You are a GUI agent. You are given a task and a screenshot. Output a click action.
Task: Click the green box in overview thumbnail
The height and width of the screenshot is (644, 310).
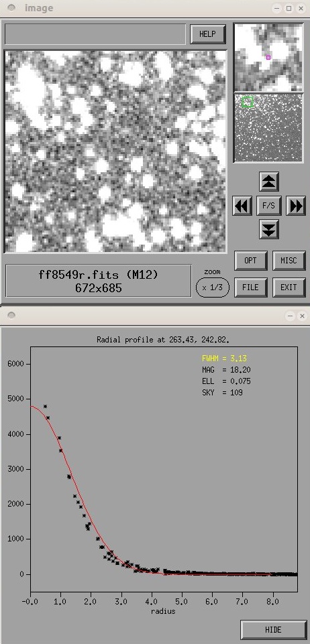pyautogui.click(x=247, y=102)
